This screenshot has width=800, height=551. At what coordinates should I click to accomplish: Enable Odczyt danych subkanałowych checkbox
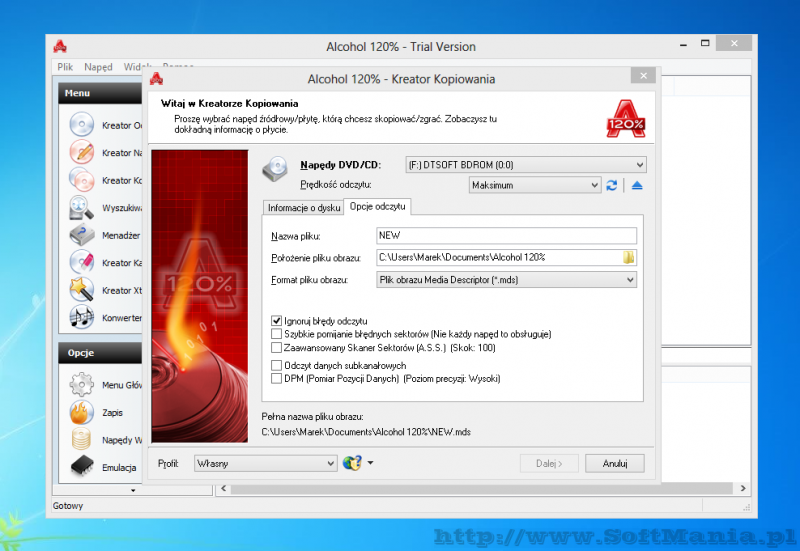point(277,365)
